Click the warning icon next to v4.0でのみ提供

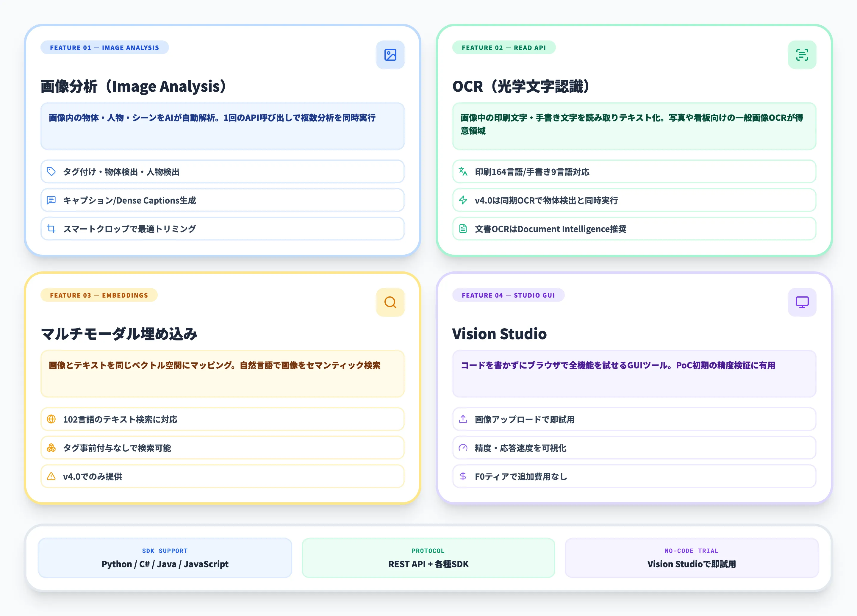52,476
